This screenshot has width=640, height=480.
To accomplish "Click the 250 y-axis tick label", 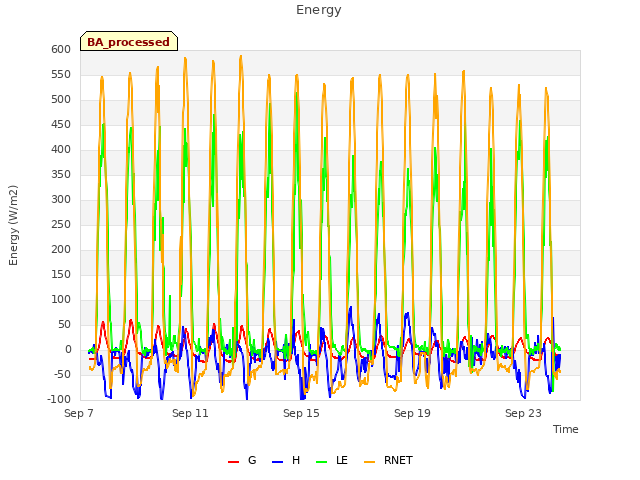I will (x=61, y=224).
